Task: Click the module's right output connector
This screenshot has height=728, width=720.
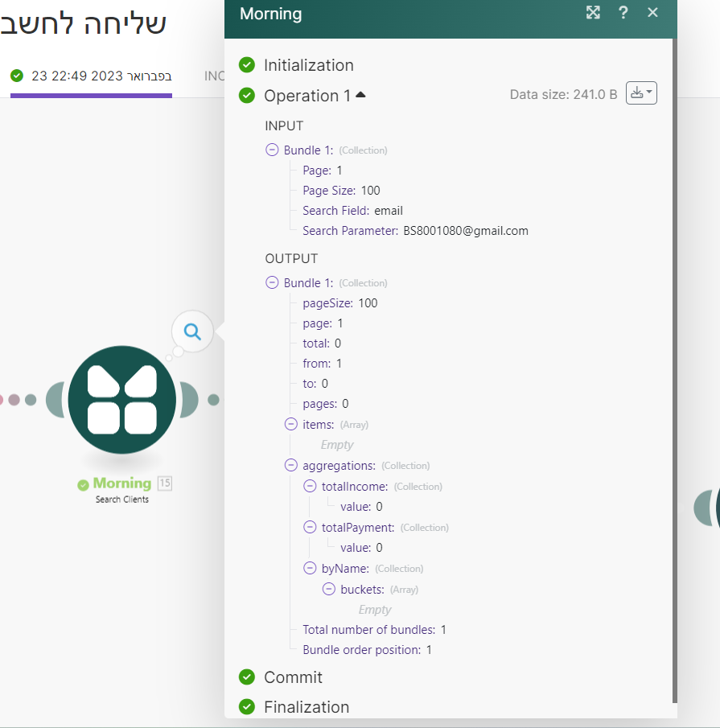Action: [189, 400]
